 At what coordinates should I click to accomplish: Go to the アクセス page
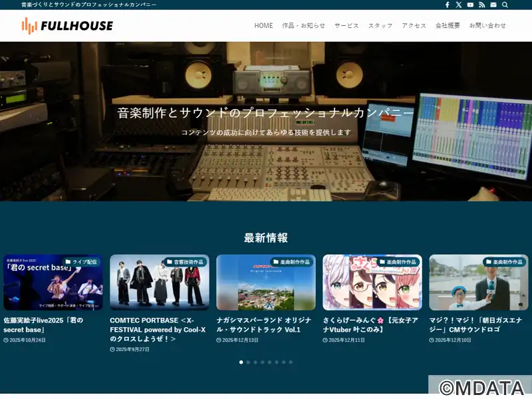[414, 26]
